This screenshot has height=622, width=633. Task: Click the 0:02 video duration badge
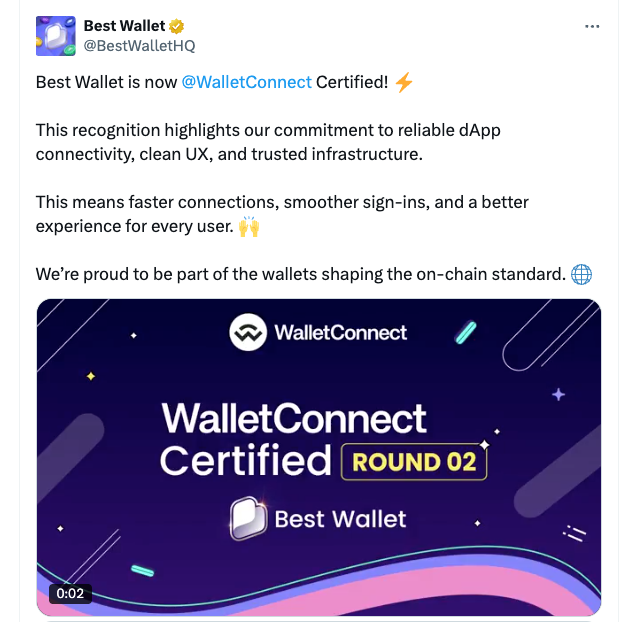click(x=70, y=593)
